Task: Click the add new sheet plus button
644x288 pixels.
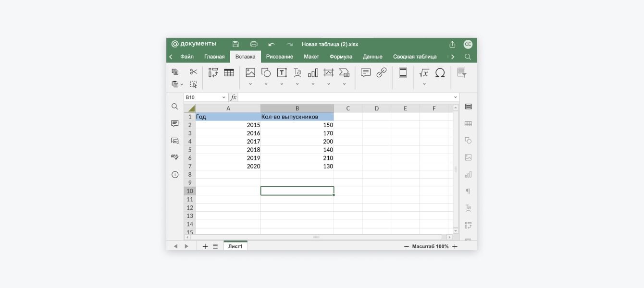Action: (x=205, y=246)
